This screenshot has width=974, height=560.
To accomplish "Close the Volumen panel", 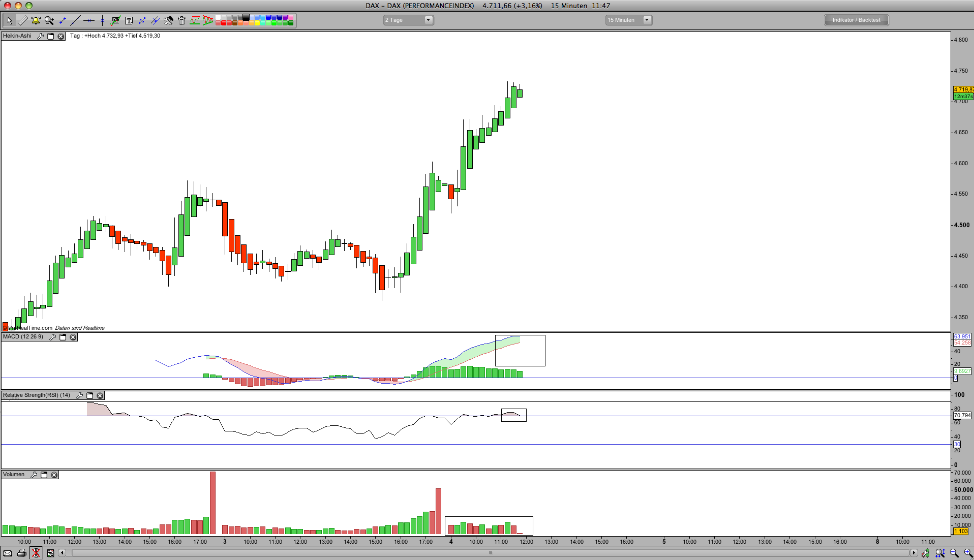I will click(54, 475).
